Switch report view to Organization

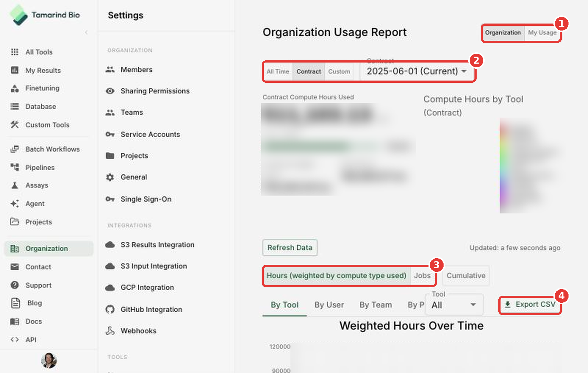[503, 32]
